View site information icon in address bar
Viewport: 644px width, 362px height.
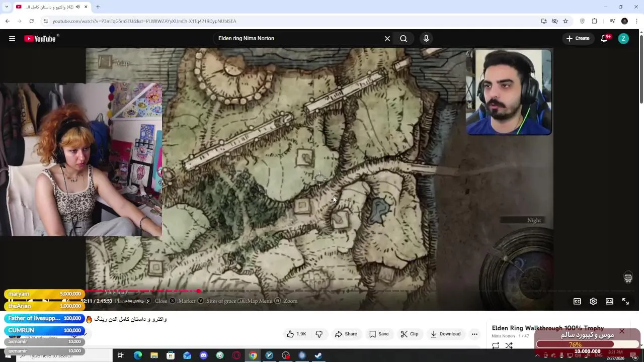(x=46, y=21)
